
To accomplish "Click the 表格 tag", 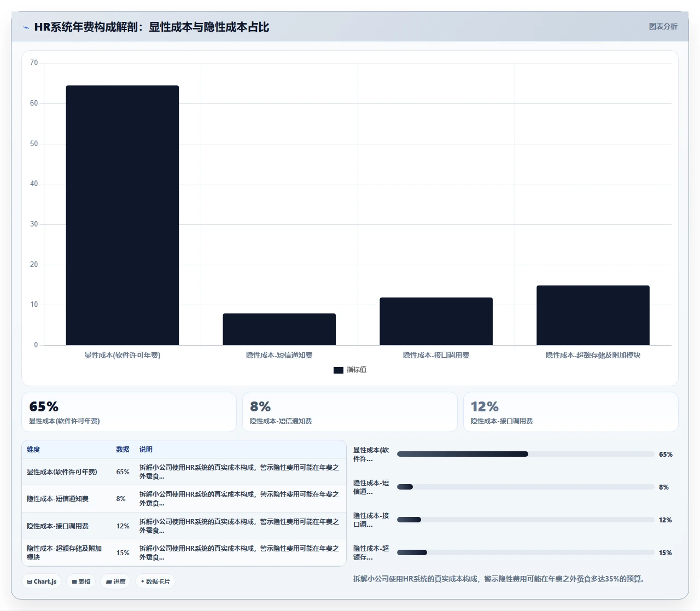I will click(x=81, y=581).
